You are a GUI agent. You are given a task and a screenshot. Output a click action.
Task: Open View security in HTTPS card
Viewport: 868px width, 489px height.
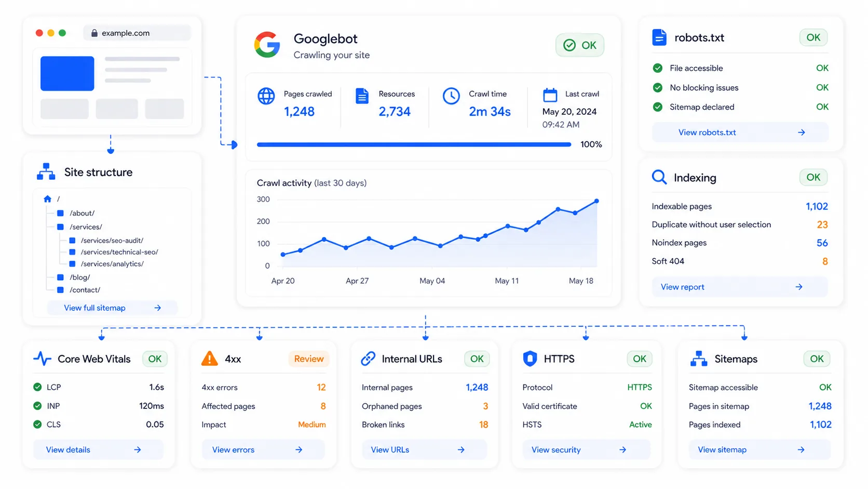(x=586, y=450)
